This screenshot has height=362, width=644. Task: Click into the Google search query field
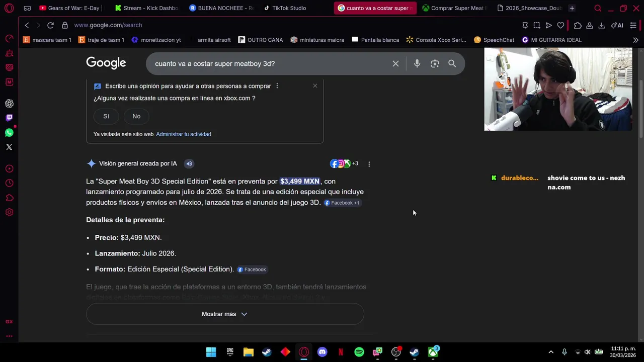coord(270,64)
